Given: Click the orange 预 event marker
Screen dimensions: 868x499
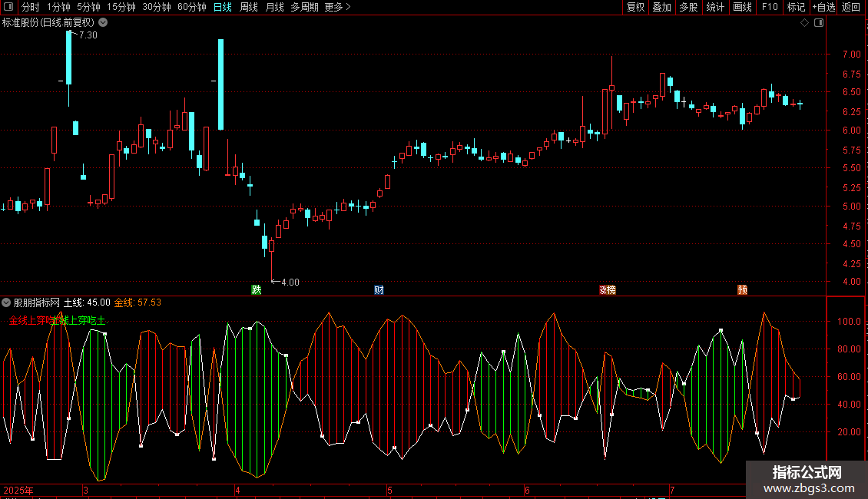Looking at the screenshot, I should click(742, 290).
